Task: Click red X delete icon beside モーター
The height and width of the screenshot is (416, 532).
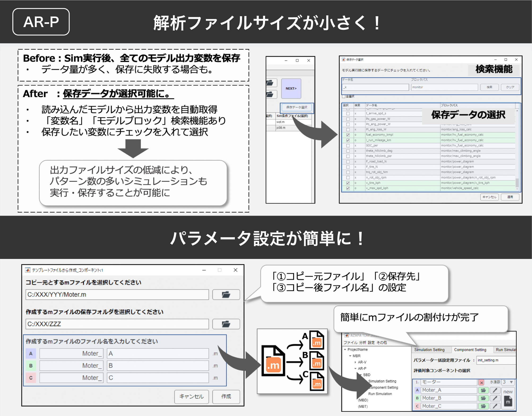Action: (482, 382)
